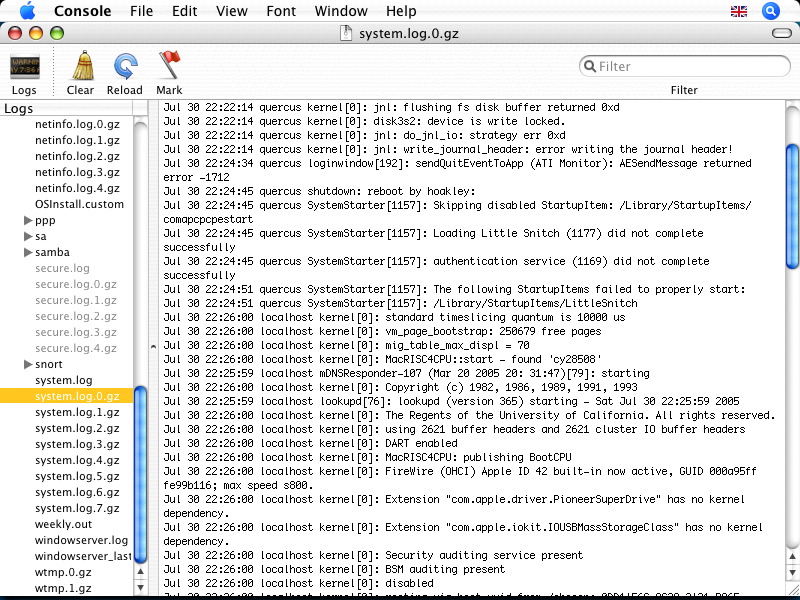Click the British flag input menu
The image size is (800, 600).
pos(739,11)
